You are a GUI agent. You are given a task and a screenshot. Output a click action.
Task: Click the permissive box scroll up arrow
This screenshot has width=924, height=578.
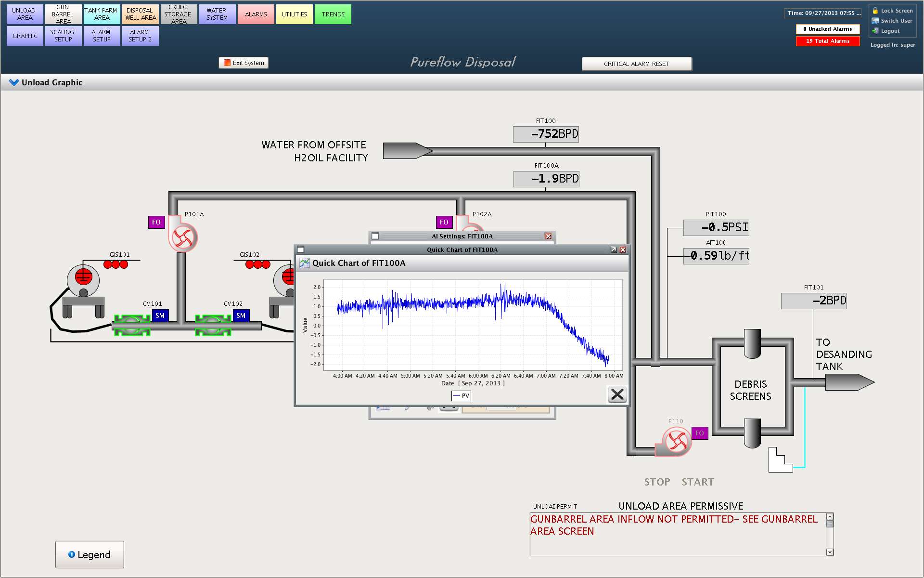coord(830,517)
